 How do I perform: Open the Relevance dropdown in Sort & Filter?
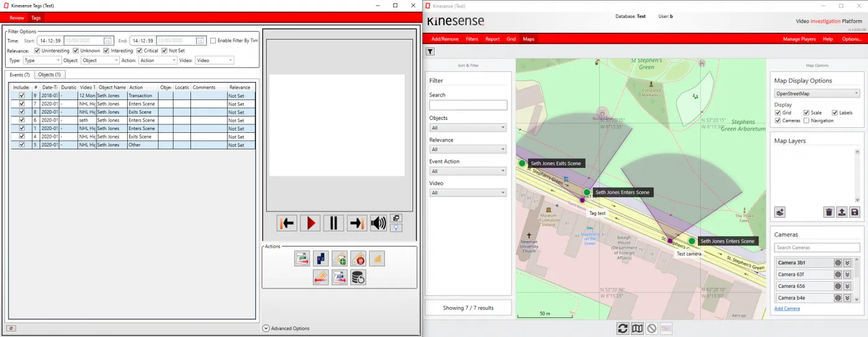[468, 150]
